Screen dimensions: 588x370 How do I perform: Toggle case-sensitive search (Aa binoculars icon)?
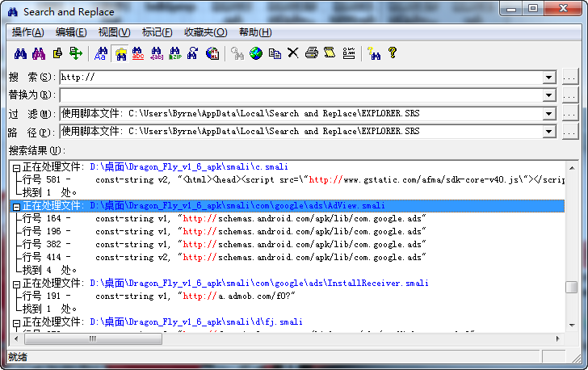point(100,53)
